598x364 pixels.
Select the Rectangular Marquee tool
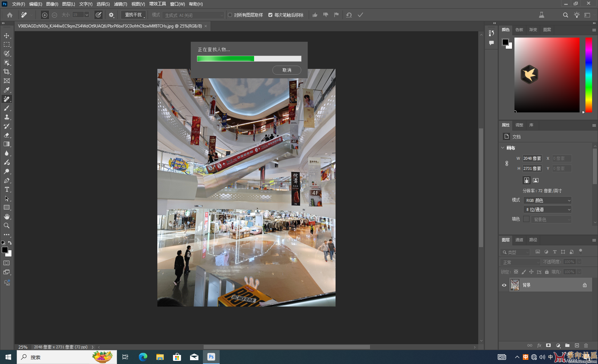coord(7,45)
